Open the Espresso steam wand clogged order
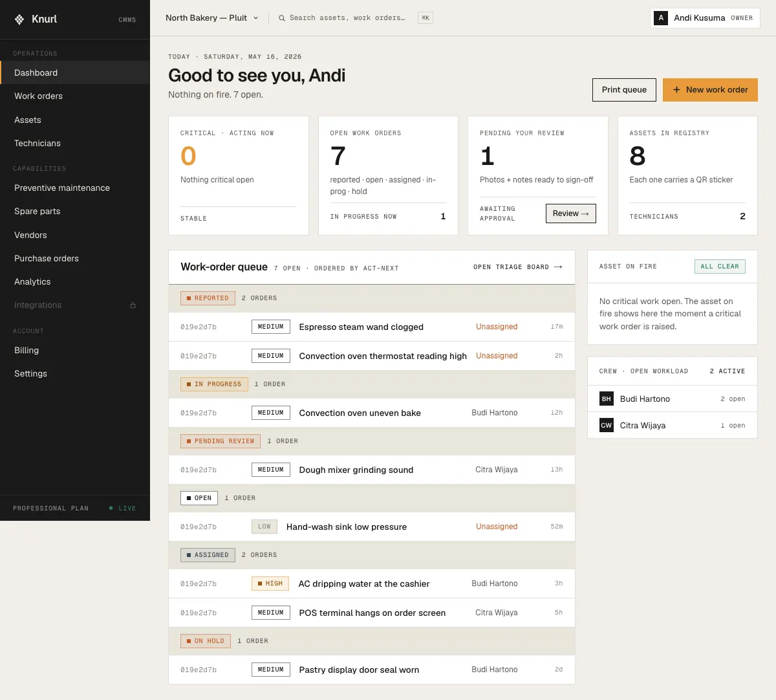The image size is (776, 700). click(x=372, y=327)
